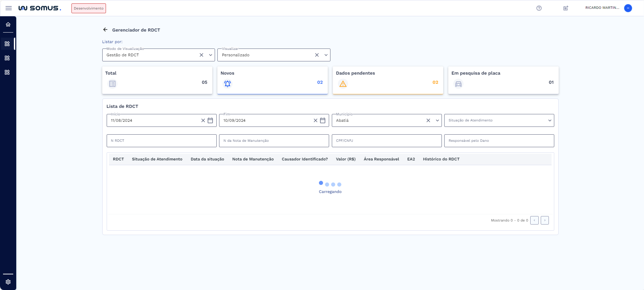Open the calendar picker for the Fim date
This screenshot has width=644, height=290.
323,120
